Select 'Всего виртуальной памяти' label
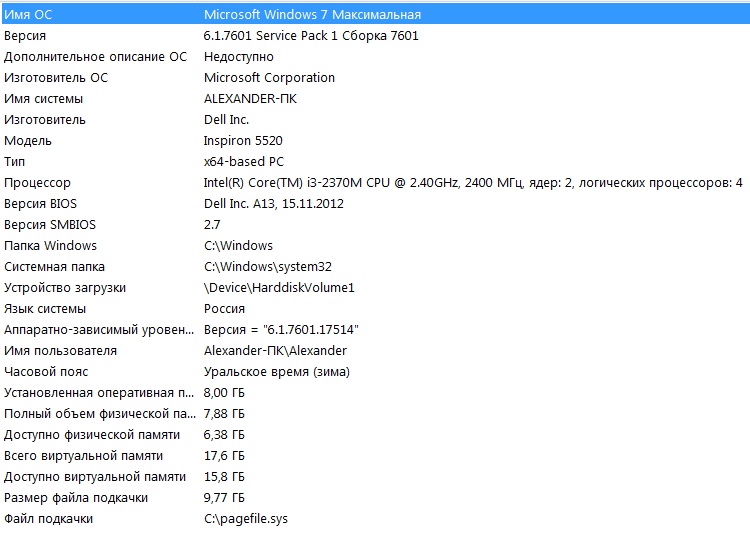Viewport: 750px width, 537px height. pyautogui.click(x=83, y=457)
